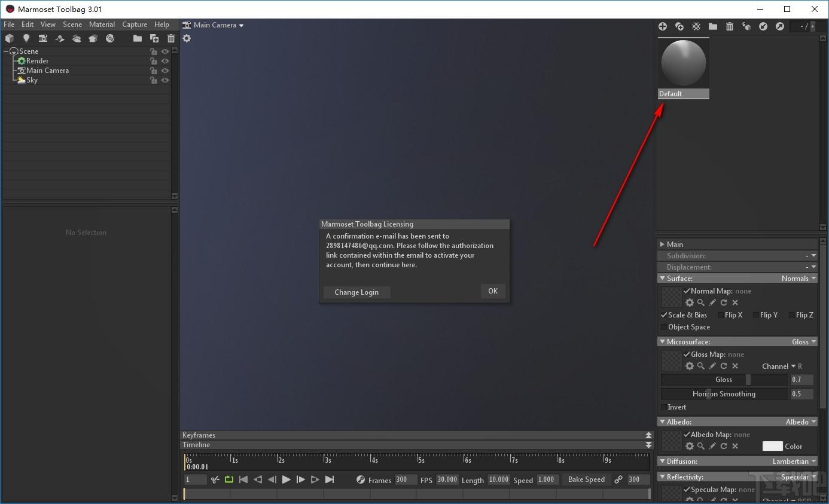829x504 pixels.
Task: Click timeline clock icon beside Frames
Action: pyautogui.click(x=361, y=479)
